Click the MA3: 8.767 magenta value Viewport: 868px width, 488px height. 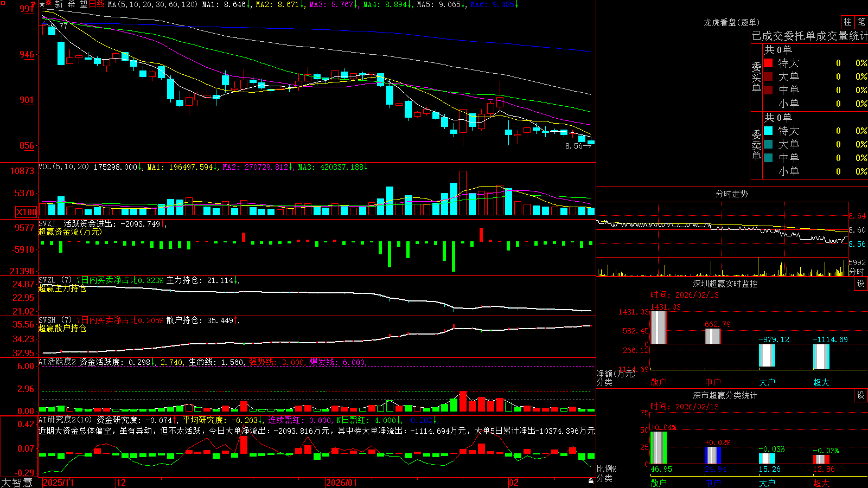point(334,4)
